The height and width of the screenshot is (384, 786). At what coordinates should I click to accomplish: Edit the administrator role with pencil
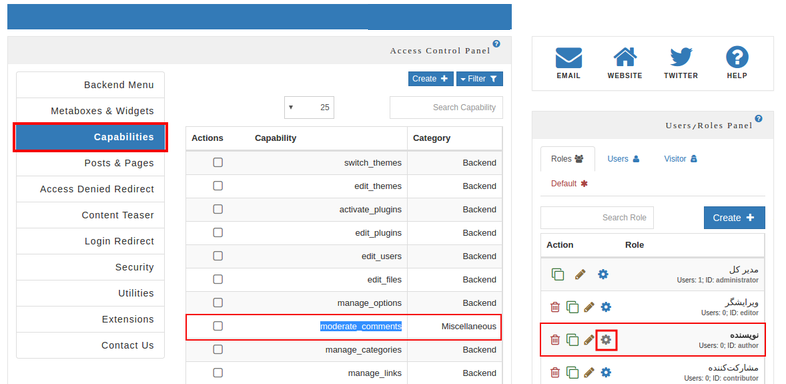pyautogui.click(x=580, y=274)
